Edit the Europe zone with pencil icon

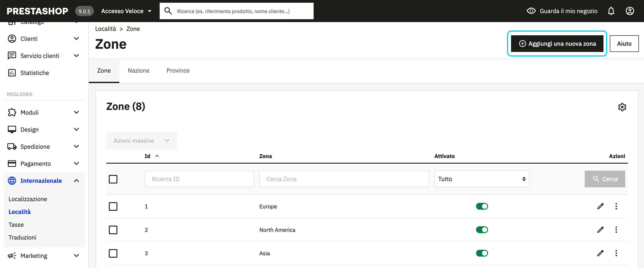[600, 206]
